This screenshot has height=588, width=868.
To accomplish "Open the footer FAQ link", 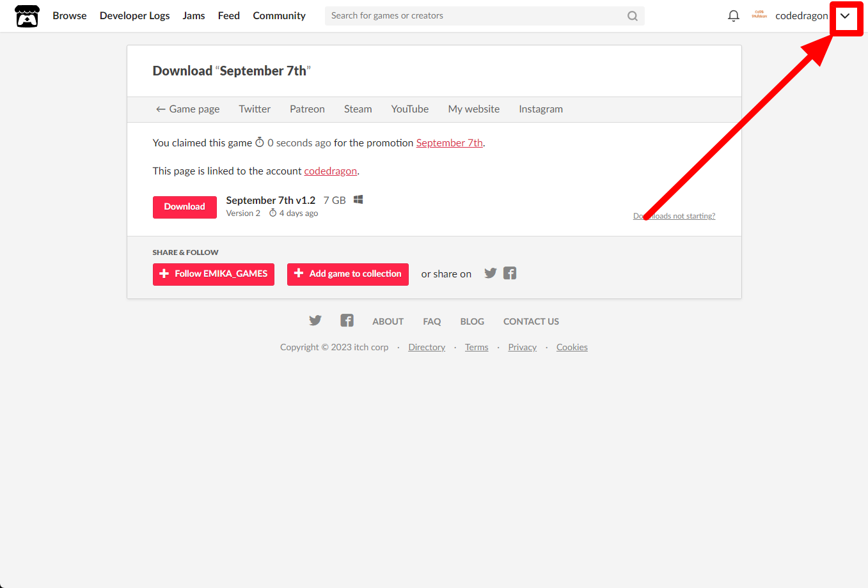I will pos(432,321).
